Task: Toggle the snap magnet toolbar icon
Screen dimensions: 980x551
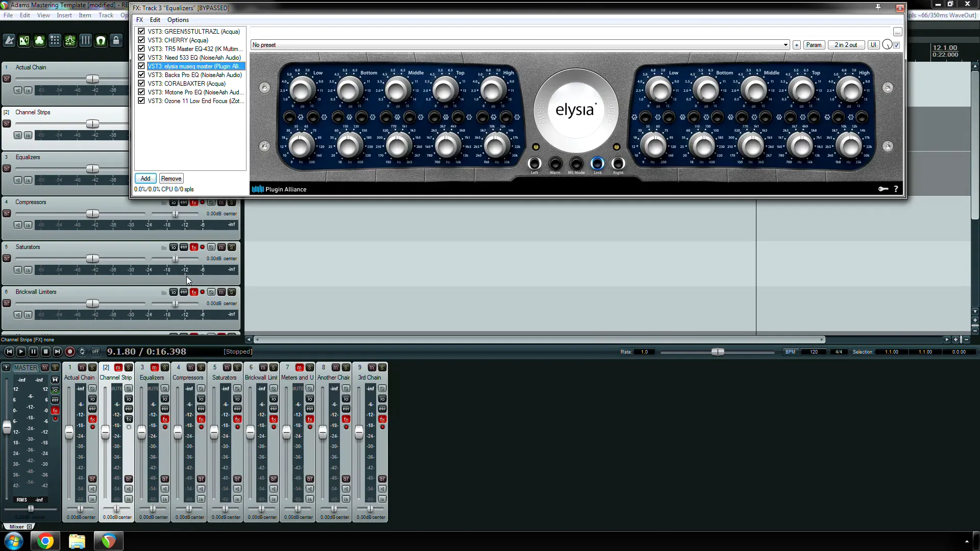Action: (101, 40)
